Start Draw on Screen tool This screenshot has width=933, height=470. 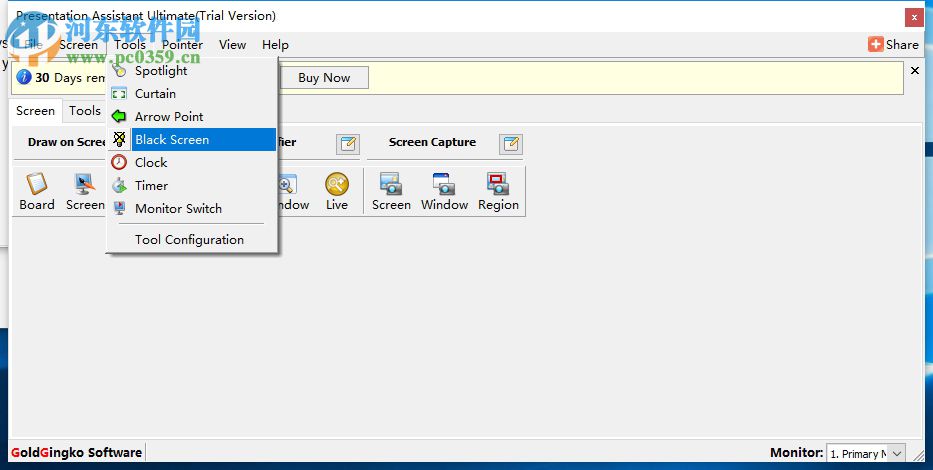85,192
